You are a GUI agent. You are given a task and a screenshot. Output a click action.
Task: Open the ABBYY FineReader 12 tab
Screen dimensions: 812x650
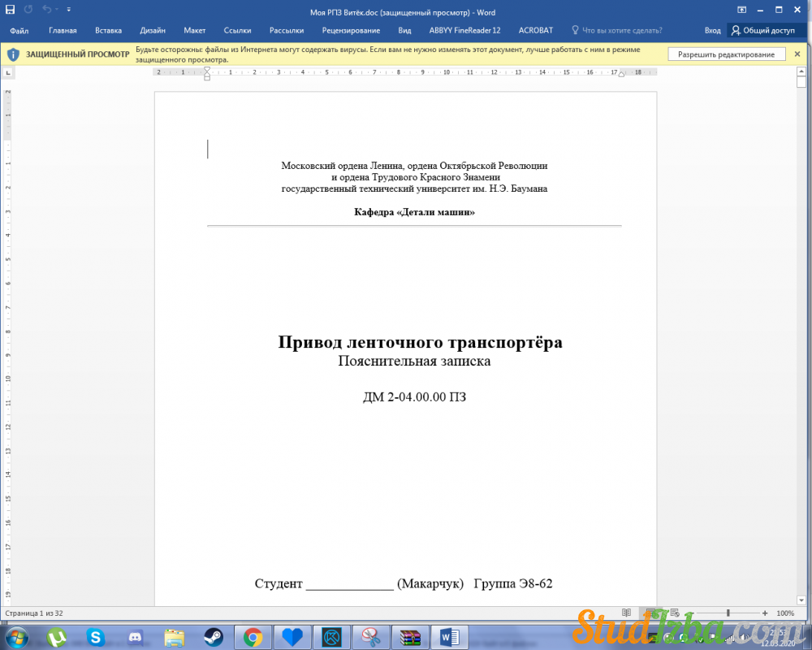(x=464, y=30)
